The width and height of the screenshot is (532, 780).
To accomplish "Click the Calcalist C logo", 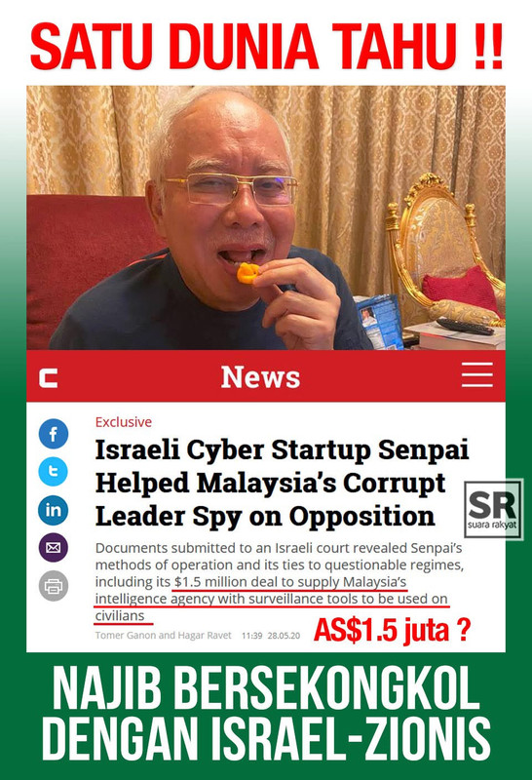I will (x=48, y=378).
